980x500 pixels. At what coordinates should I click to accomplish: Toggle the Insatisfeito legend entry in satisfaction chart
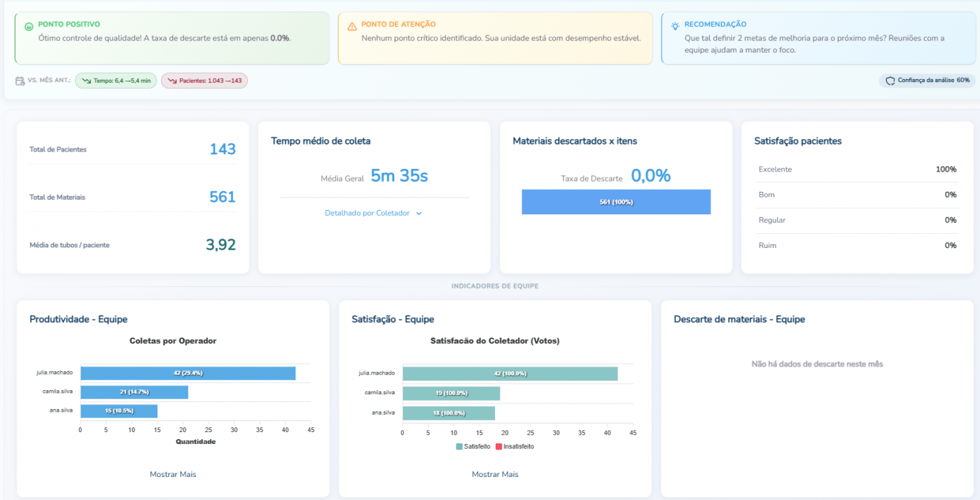pos(514,446)
